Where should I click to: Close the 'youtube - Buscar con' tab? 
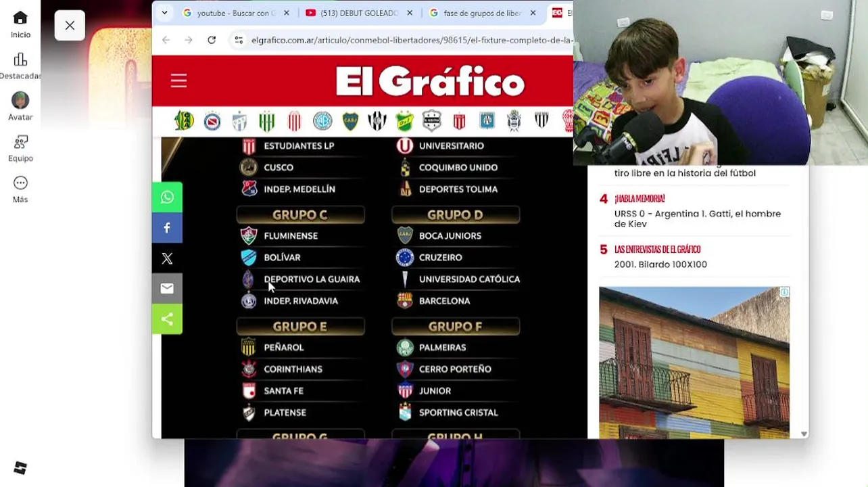[287, 13]
